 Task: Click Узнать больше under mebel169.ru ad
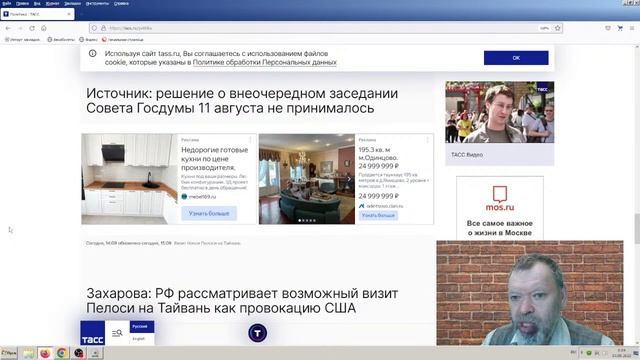[209, 213]
